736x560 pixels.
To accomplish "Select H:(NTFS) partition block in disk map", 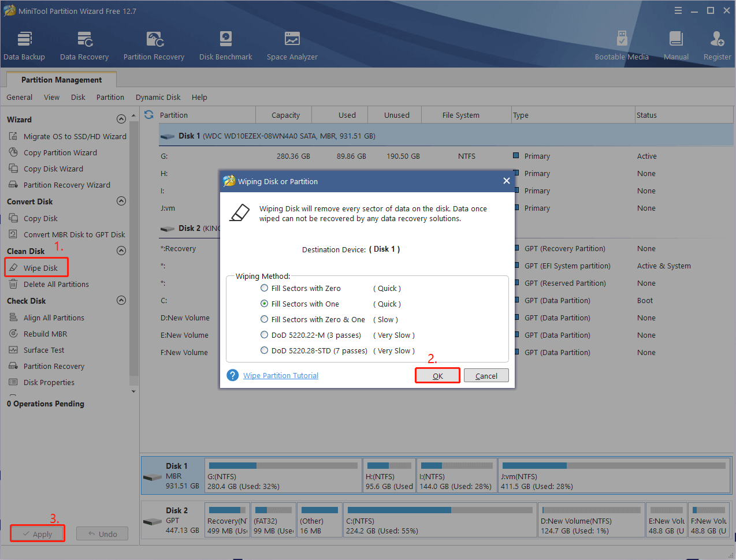I will click(x=389, y=476).
